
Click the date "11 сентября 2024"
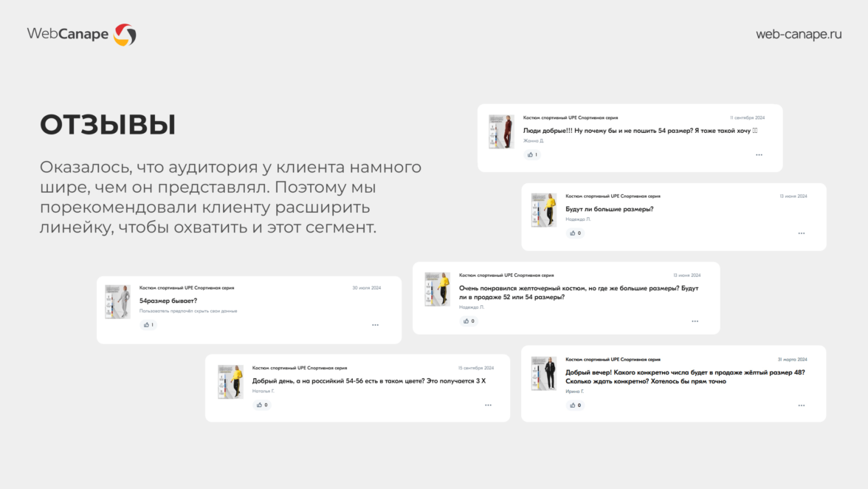coord(747,118)
